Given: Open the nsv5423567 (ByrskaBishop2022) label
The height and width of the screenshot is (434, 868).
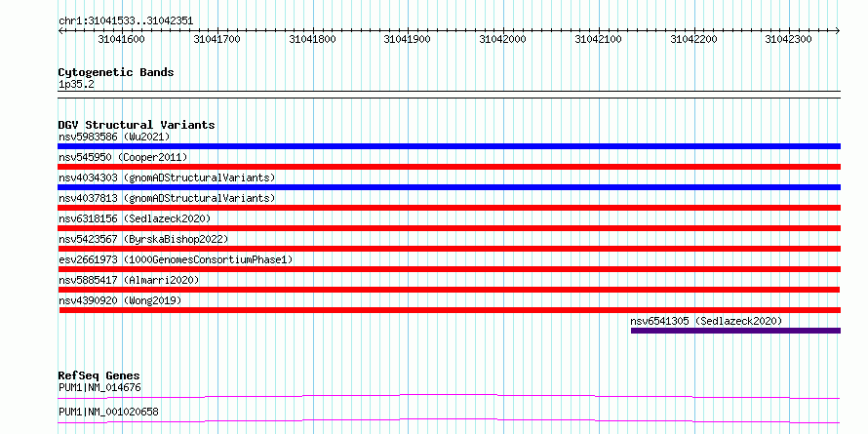Looking at the screenshot, I should coord(143,239).
